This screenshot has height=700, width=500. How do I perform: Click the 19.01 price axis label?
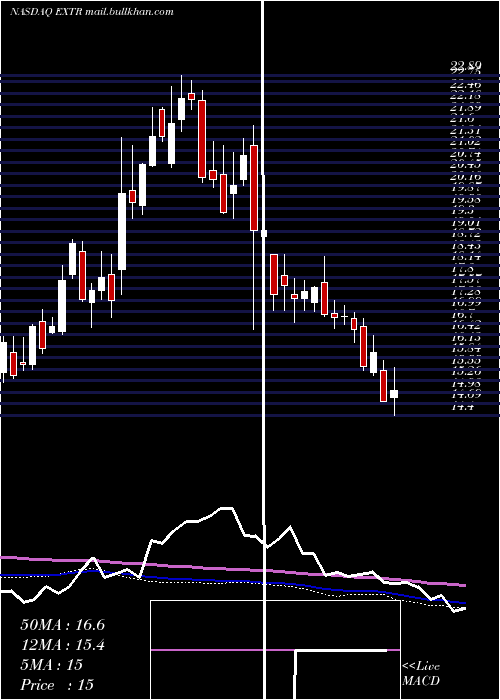tap(465, 222)
